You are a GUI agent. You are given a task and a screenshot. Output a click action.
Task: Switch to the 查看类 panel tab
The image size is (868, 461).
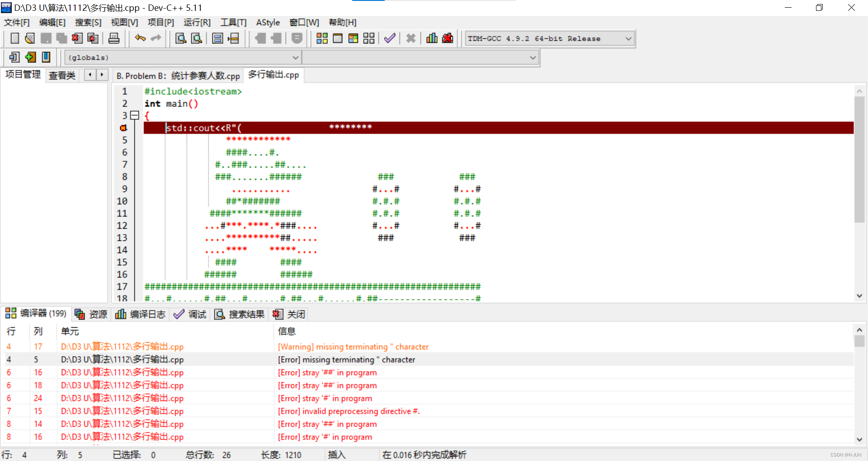pos(62,75)
